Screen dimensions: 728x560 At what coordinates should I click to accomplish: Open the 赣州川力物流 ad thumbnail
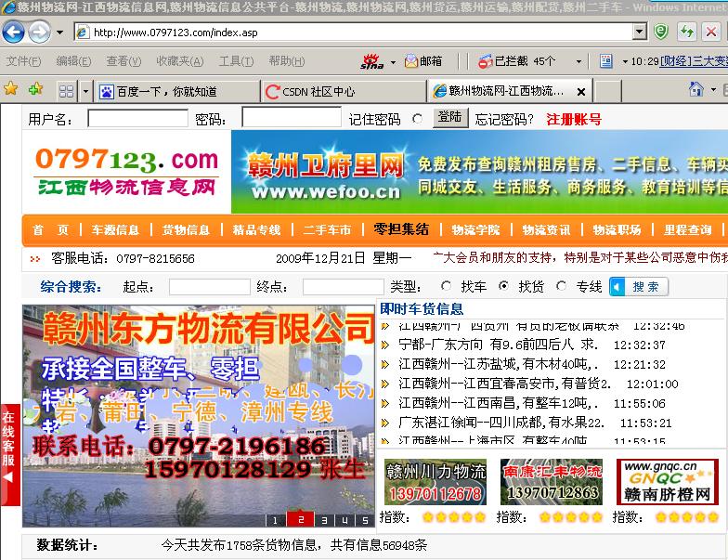click(x=435, y=481)
